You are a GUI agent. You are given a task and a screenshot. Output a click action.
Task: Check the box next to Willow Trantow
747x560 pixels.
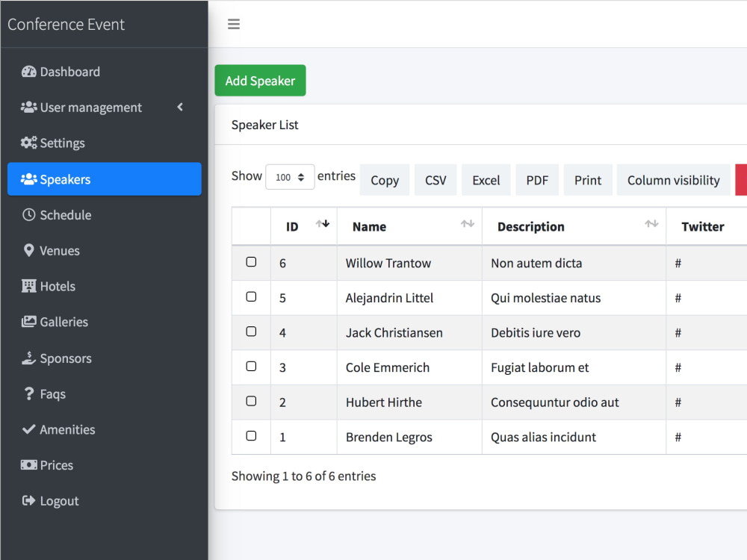[251, 262]
